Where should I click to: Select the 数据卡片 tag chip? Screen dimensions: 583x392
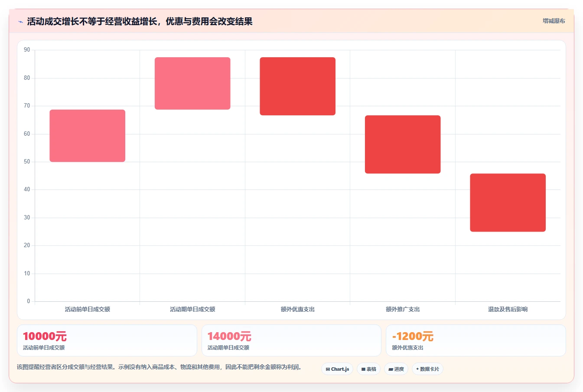click(427, 369)
